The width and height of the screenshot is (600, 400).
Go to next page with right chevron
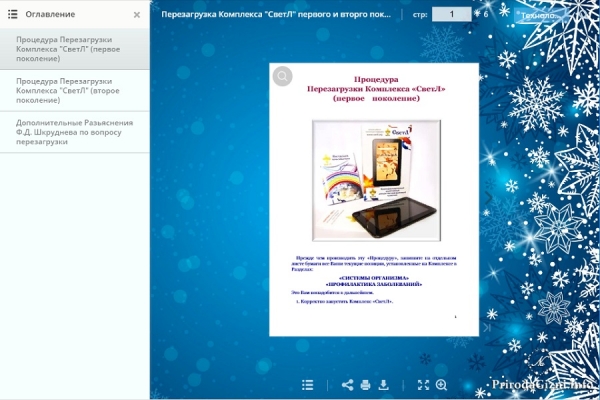[x=489, y=198]
